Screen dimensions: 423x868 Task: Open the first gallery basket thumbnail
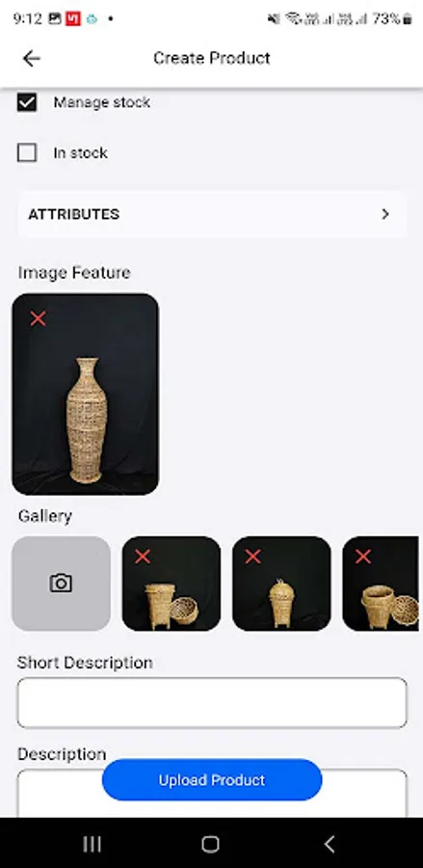(172, 583)
